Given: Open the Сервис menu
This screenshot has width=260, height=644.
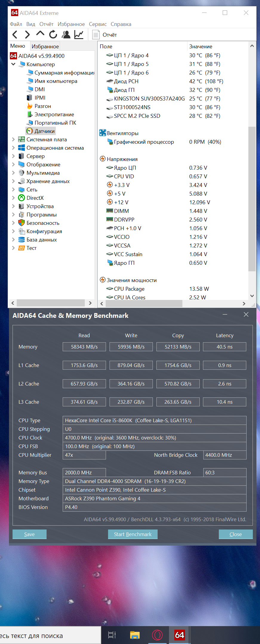Looking at the screenshot, I should point(98,24).
